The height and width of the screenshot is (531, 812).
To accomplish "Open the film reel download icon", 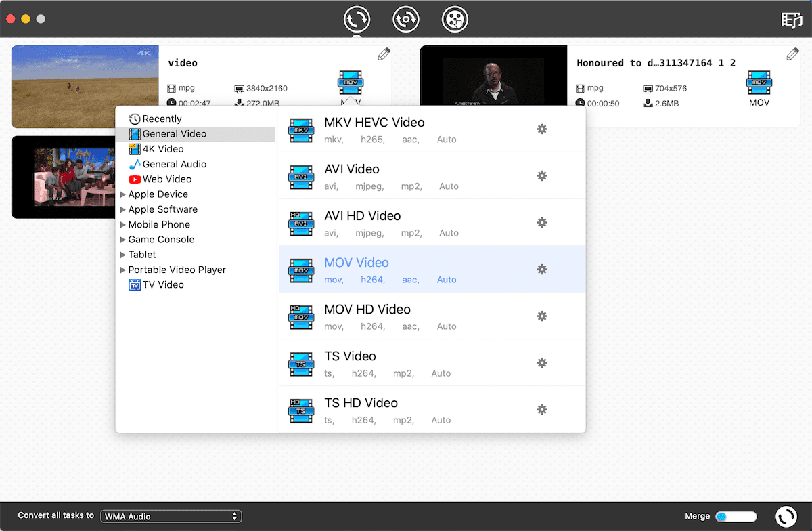I will (x=455, y=20).
